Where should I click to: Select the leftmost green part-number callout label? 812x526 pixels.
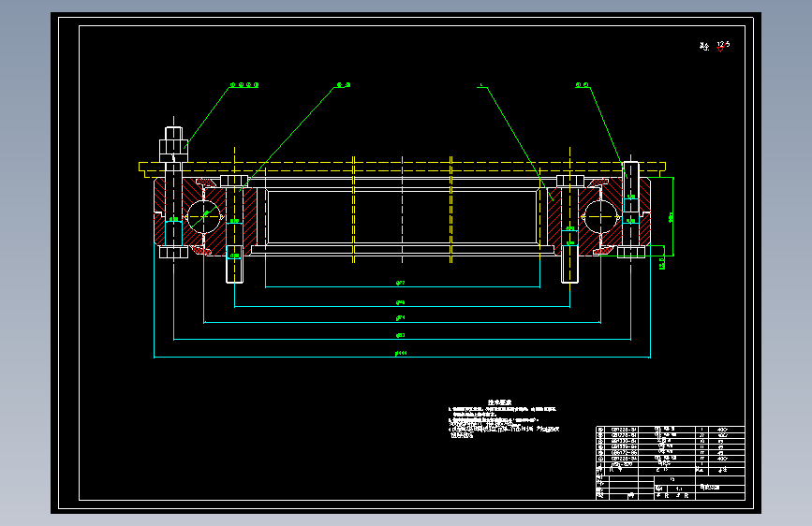point(244,84)
